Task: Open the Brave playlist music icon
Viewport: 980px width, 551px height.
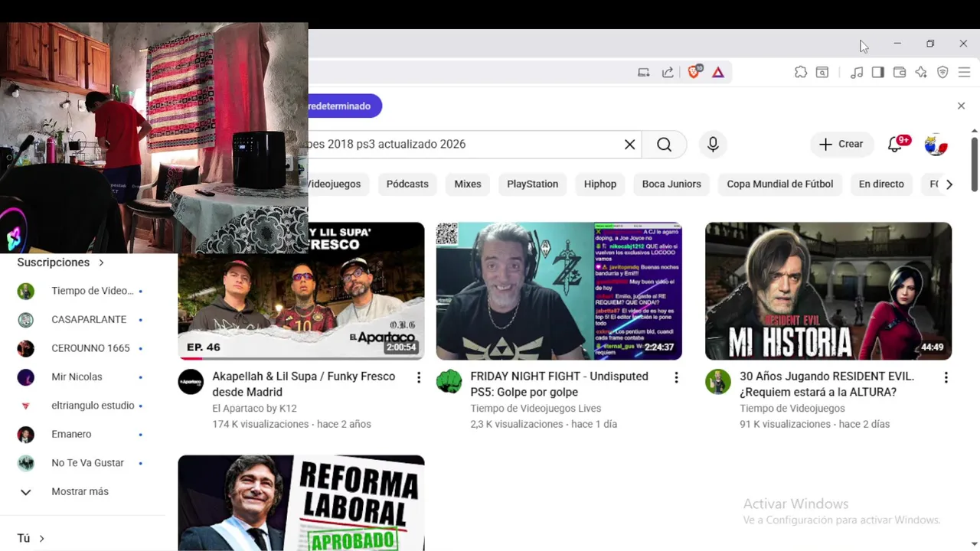Action: [857, 72]
